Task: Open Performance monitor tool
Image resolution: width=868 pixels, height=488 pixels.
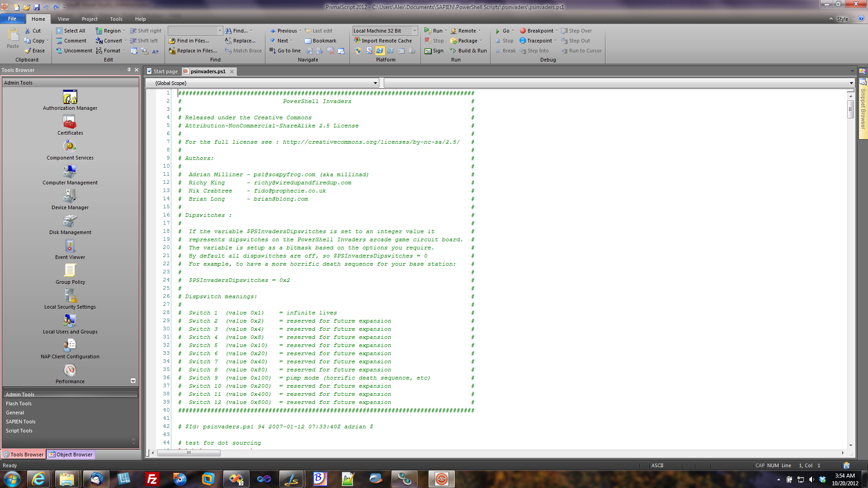Action: [70, 374]
